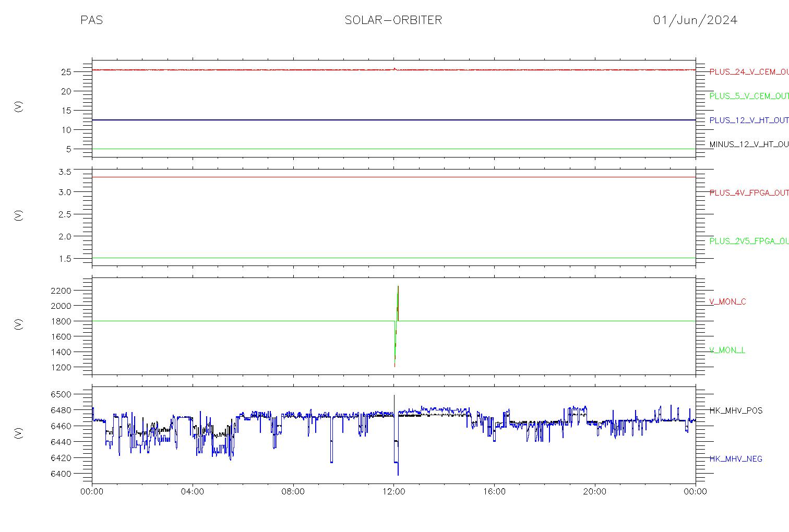The width and height of the screenshot is (789, 532).
Task: Click the (V) axis label of bottom panel
Action: [x=19, y=433]
